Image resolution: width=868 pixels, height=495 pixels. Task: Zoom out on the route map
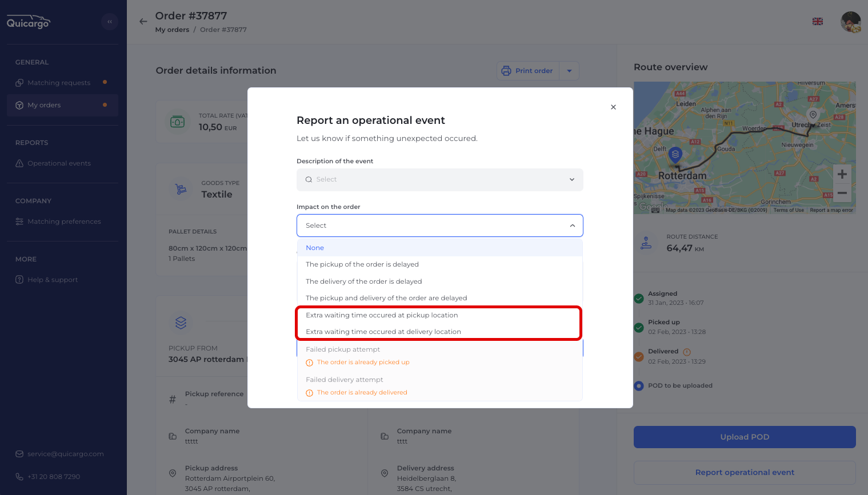point(842,194)
